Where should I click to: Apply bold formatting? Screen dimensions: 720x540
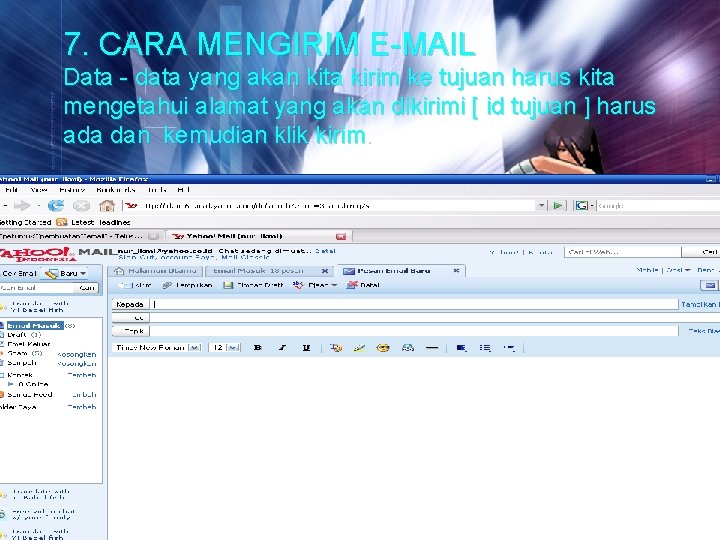[258, 348]
